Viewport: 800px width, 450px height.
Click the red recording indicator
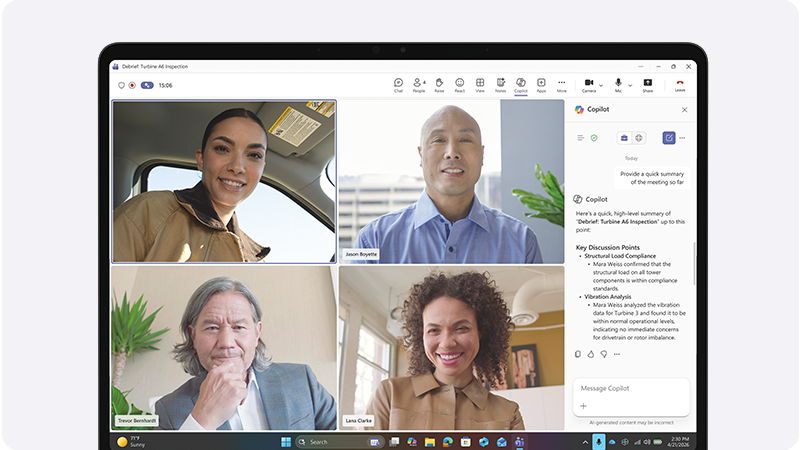click(x=132, y=85)
